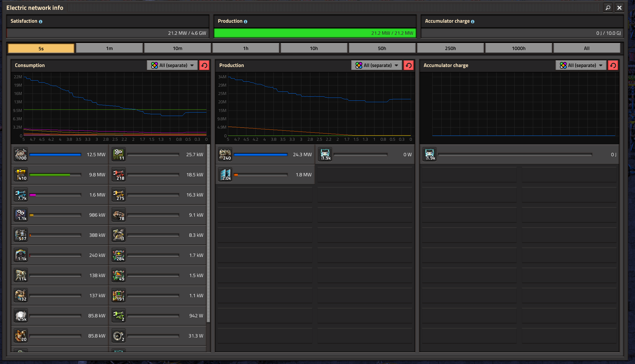Reset the Consumption graph with the red button
635x364 pixels.
204,65
